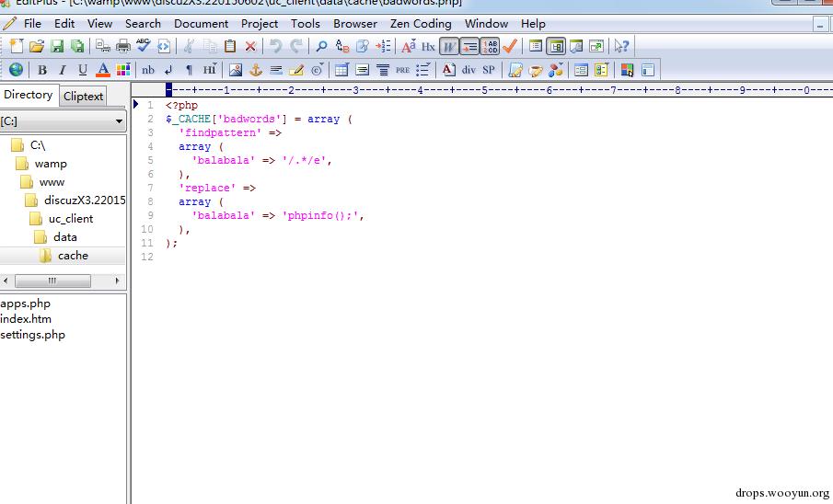
Task: Select the uc_client folder in tree
Action: (x=70, y=218)
